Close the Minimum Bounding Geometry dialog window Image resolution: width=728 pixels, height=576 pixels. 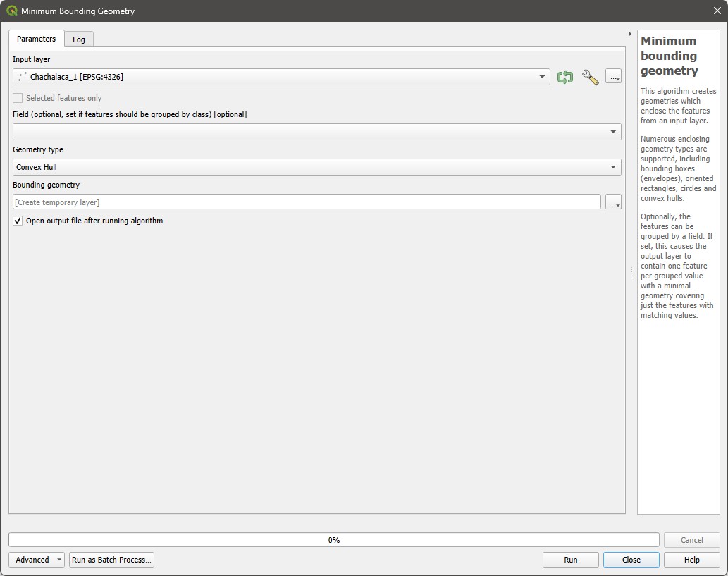click(x=717, y=11)
